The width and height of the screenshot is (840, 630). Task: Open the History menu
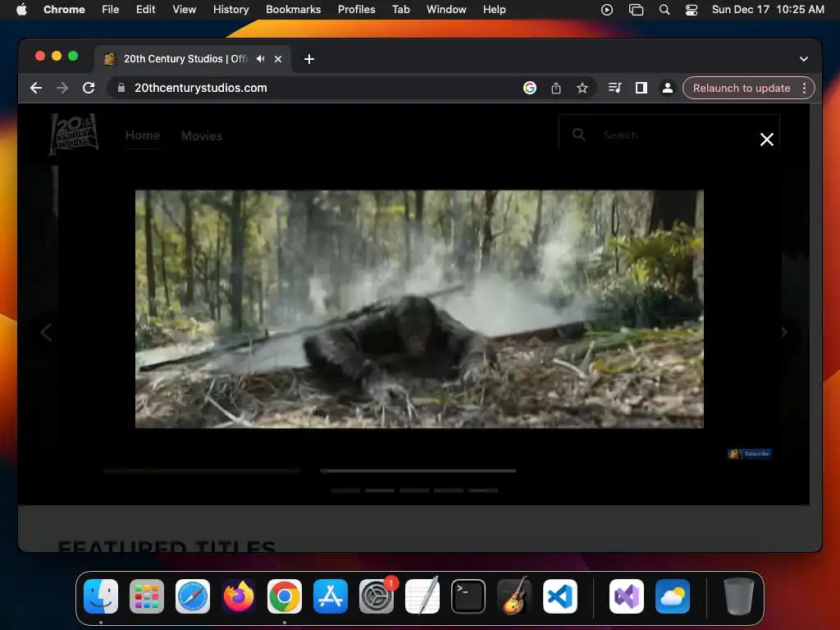231,10
